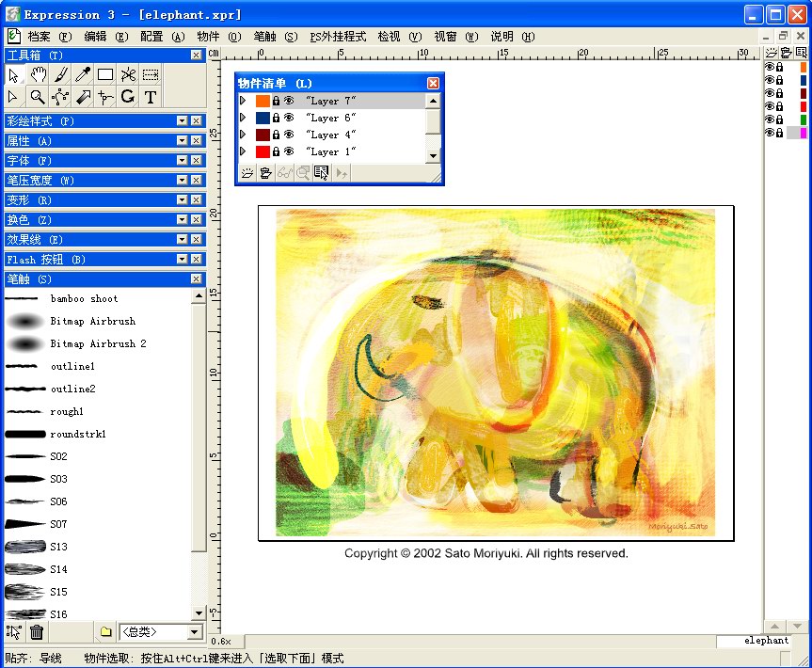Click new layer icon in 物件清单 panel
812x668 pixels.
(247, 173)
